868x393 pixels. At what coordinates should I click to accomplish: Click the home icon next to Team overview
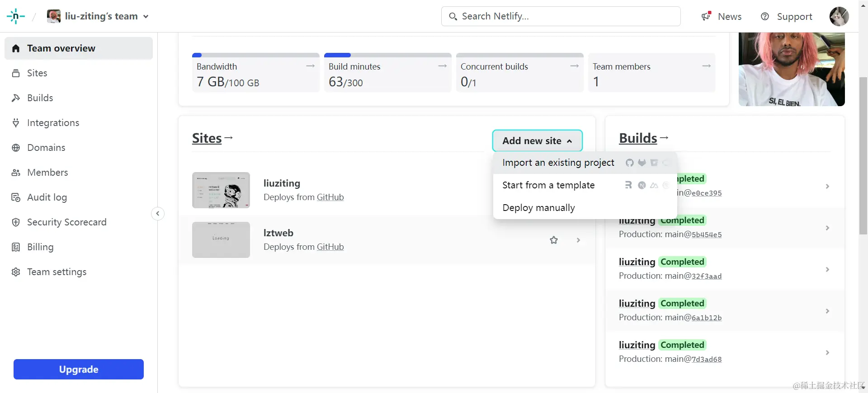[16, 48]
